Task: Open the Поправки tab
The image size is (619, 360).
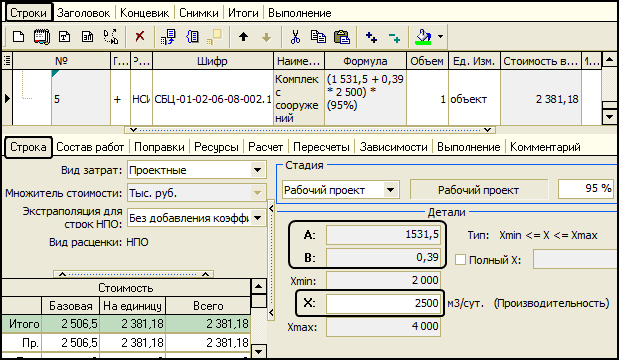Action: point(159,147)
